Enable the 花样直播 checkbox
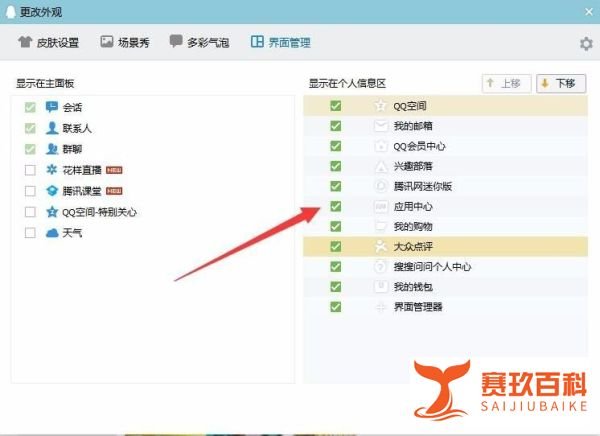This screenshot has height=436, width=600. pyautogui.click(x=30, y=170)
